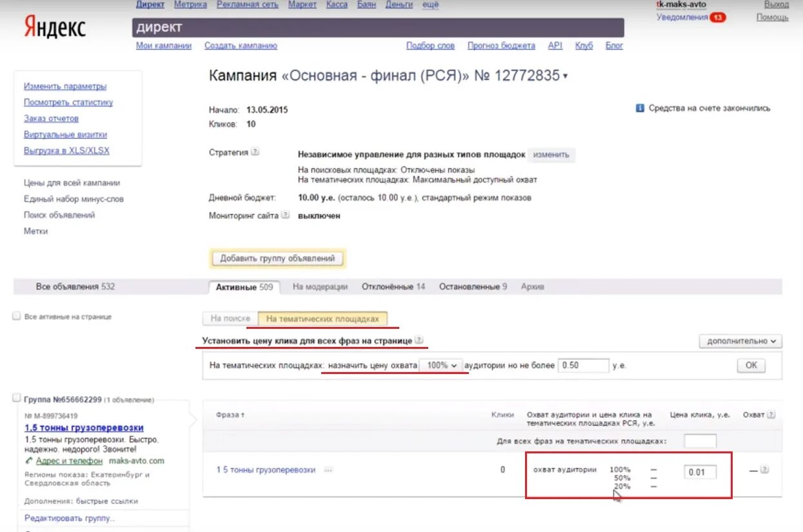Open the campaign name dropdown arrow

(x=566, y=76)
